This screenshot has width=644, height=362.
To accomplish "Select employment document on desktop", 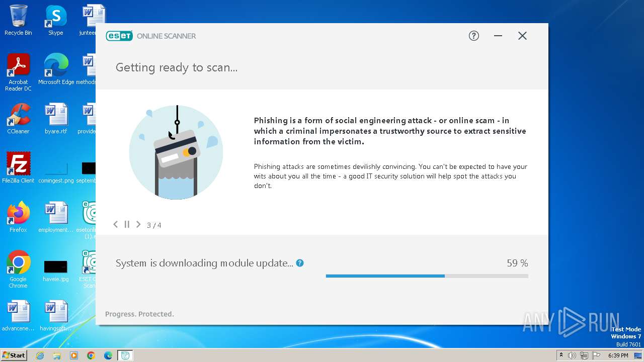I will [x=56, y=217].
